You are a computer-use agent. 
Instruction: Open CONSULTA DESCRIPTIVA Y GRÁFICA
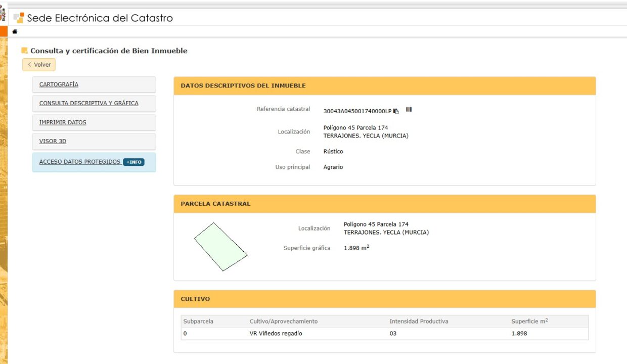[94, 103]
